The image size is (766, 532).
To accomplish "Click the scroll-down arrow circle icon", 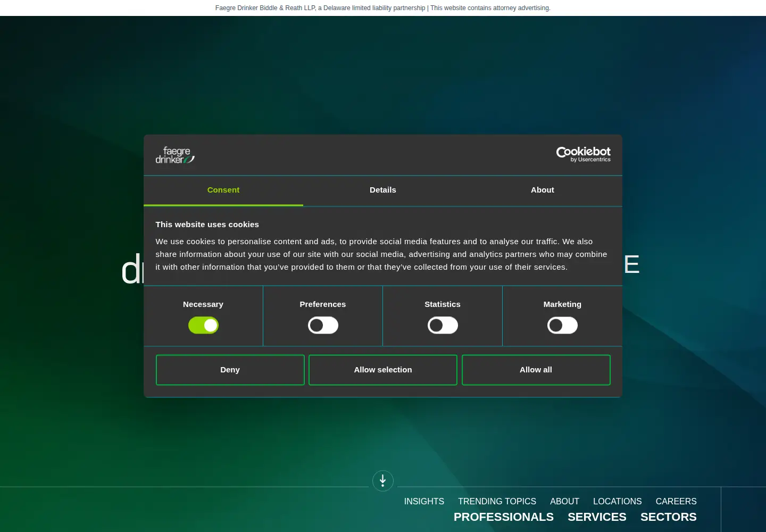I will coord(382,481).
